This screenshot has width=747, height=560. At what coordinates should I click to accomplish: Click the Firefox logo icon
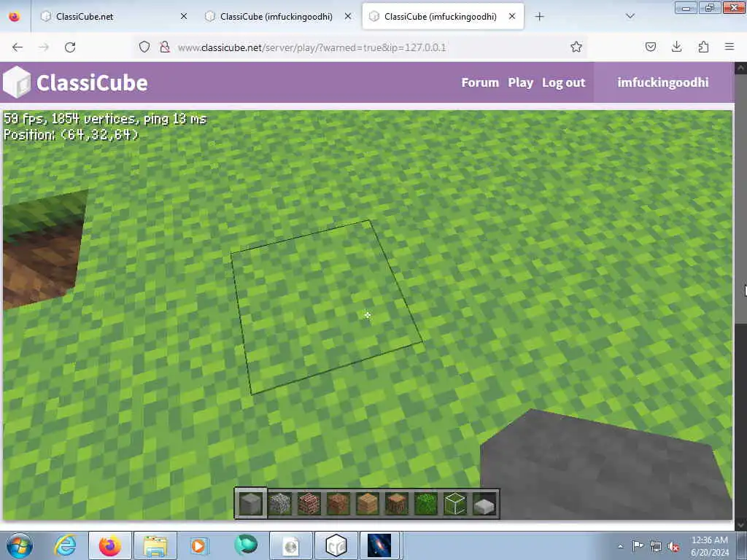click(x=15, y=17)
